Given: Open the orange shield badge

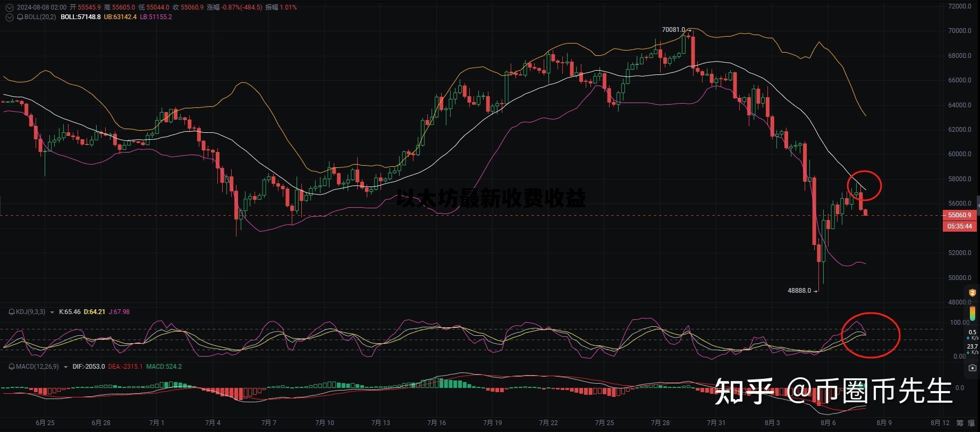Looking at the screenshot, I should click(x=973, y=293).
